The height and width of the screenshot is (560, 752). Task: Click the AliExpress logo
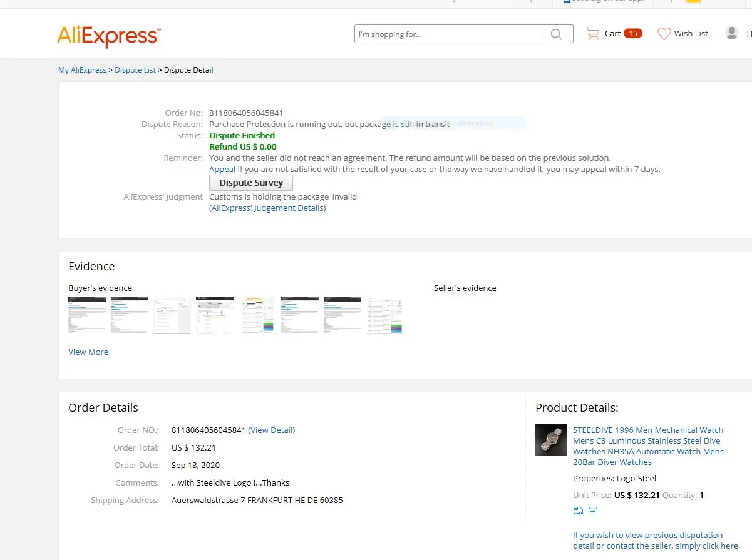tap(109, 36)
